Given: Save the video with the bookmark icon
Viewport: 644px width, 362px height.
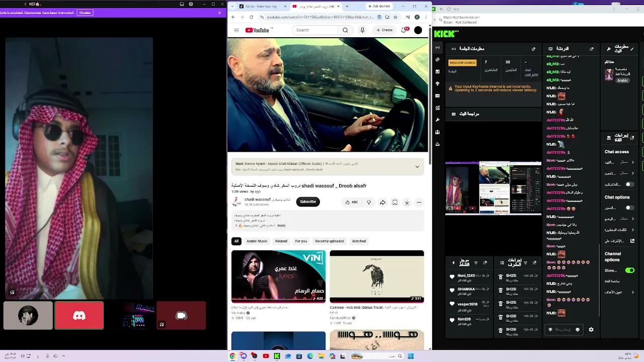Looking at the screenshot, I should point(395,202).
